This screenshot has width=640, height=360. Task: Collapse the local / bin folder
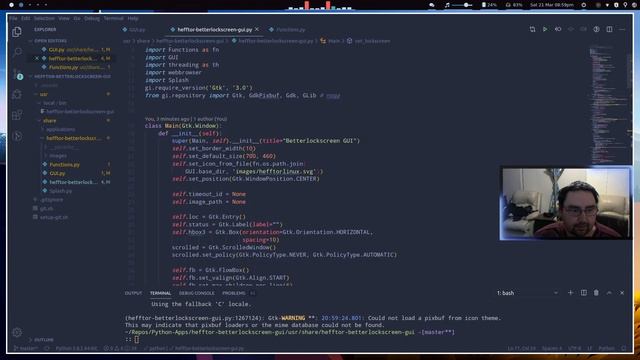[55, 103]
